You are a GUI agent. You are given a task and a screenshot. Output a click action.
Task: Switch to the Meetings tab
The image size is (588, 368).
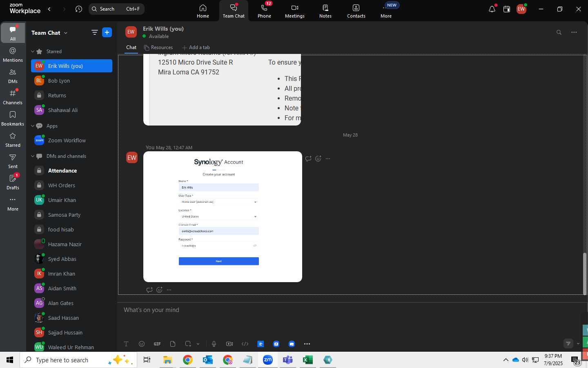point(295,11)
